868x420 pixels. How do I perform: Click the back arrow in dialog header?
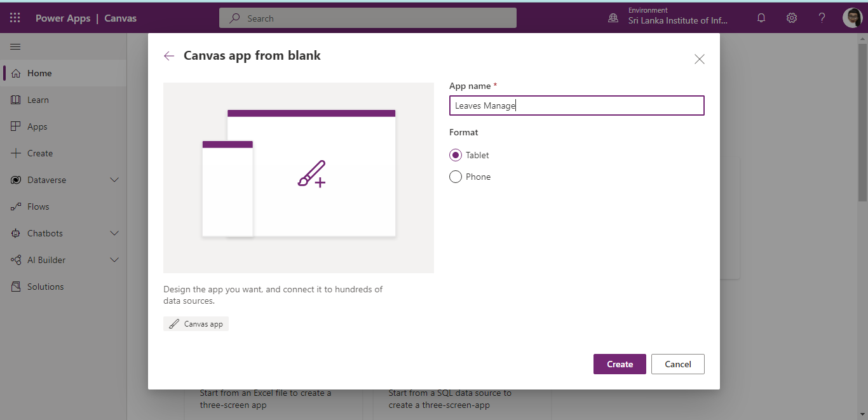169,56
